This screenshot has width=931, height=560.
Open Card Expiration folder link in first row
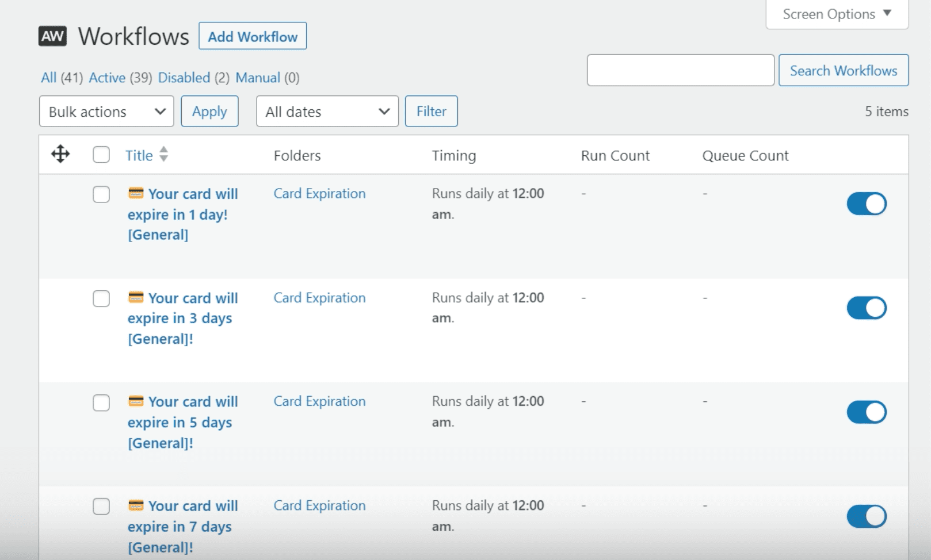[319, 194]
